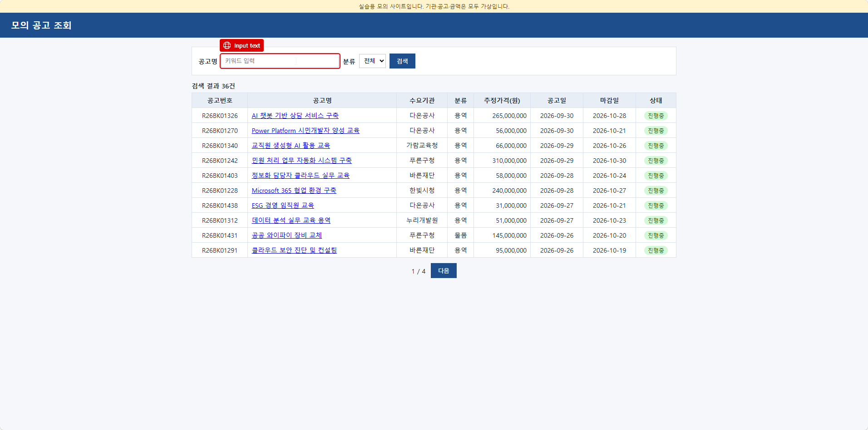Select notice number R26BK01340
868x430 pixels.
click(x=220, y=146)
